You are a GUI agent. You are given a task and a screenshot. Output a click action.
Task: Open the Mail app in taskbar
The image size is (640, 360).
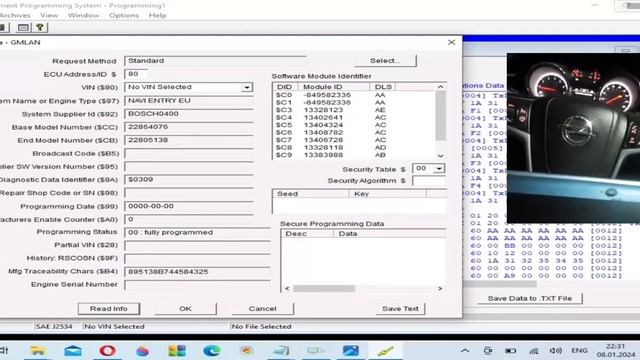click(x=73, y=351)
